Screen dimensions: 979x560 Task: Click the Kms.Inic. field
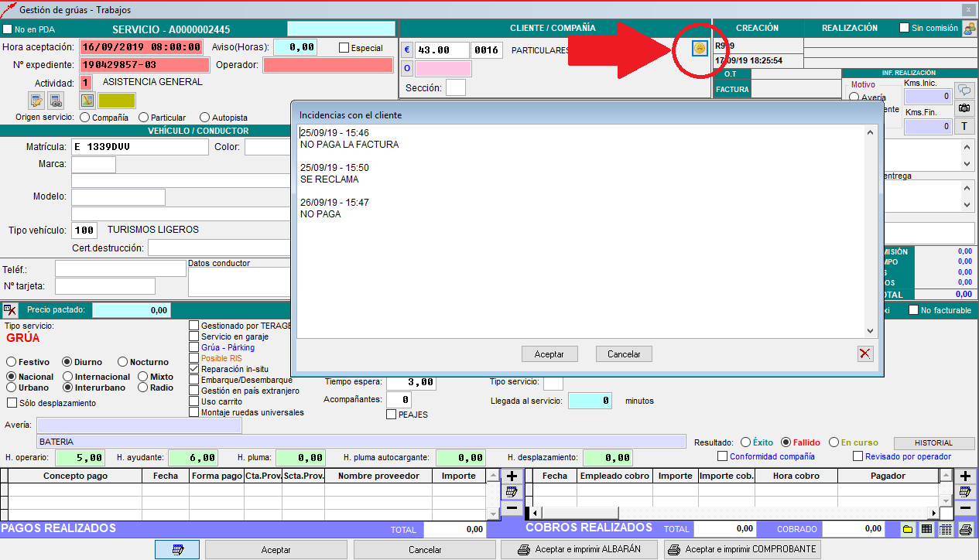[928, 97]
